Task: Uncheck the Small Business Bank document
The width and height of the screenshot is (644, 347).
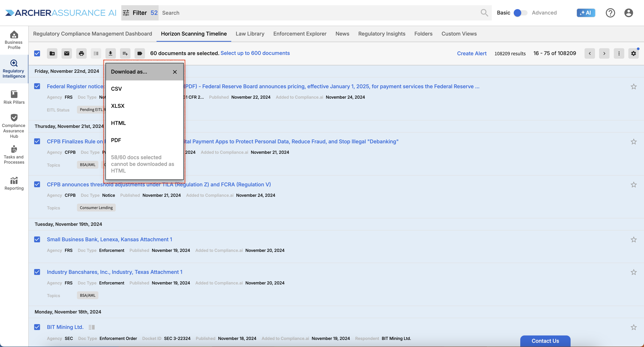Action: (x=37, y=239)
